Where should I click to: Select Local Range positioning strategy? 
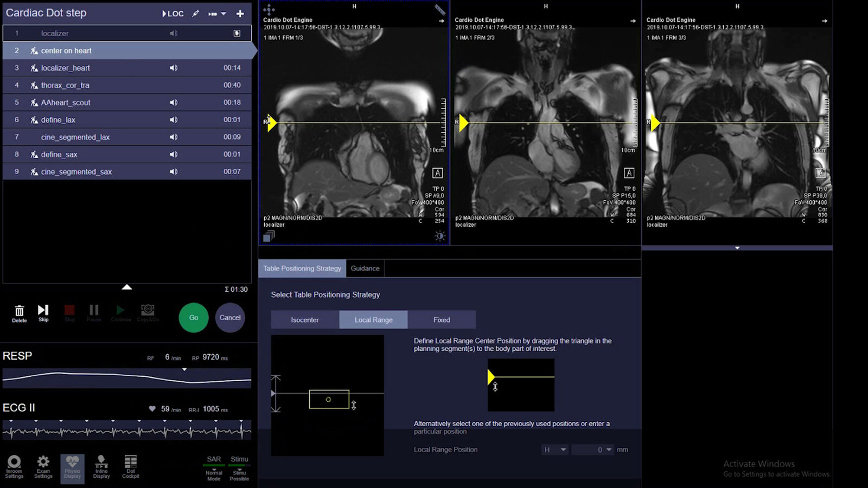(x=374, y=320)
